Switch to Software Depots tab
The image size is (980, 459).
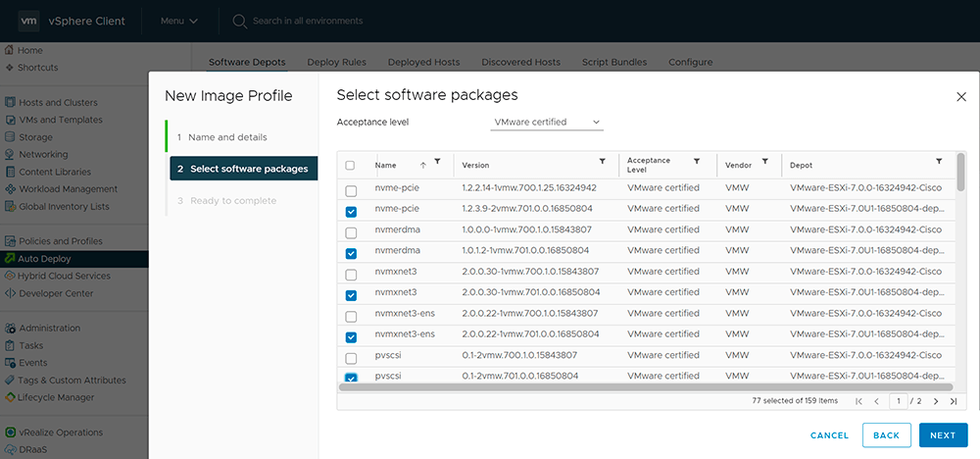coord(247,62)
